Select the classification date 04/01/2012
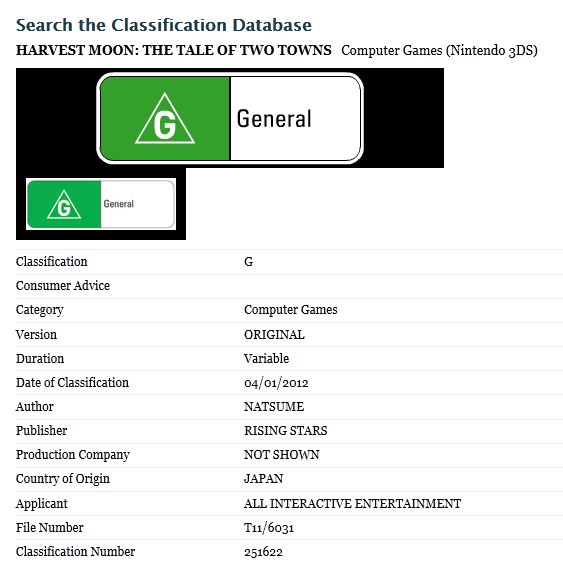Screen dimensions: 563x577 pos(276,383)
